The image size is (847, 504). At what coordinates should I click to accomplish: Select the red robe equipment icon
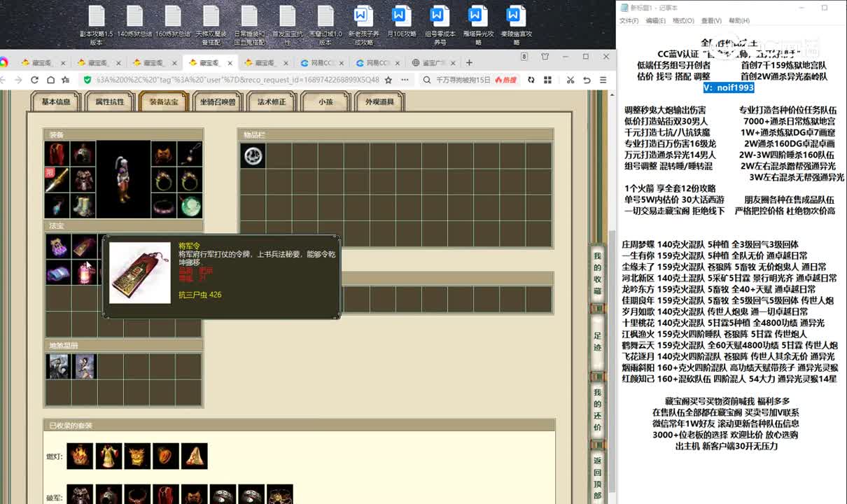tap(57, 153)
